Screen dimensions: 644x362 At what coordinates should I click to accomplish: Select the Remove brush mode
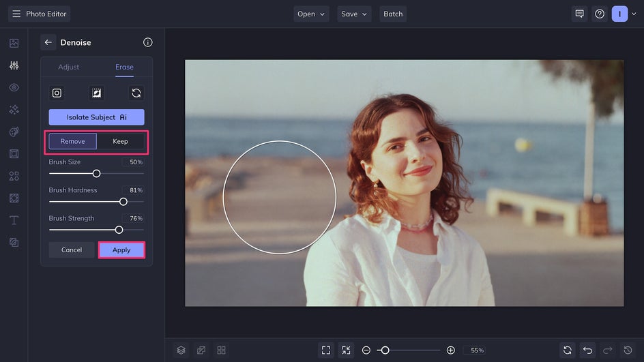tap(72, 141)
